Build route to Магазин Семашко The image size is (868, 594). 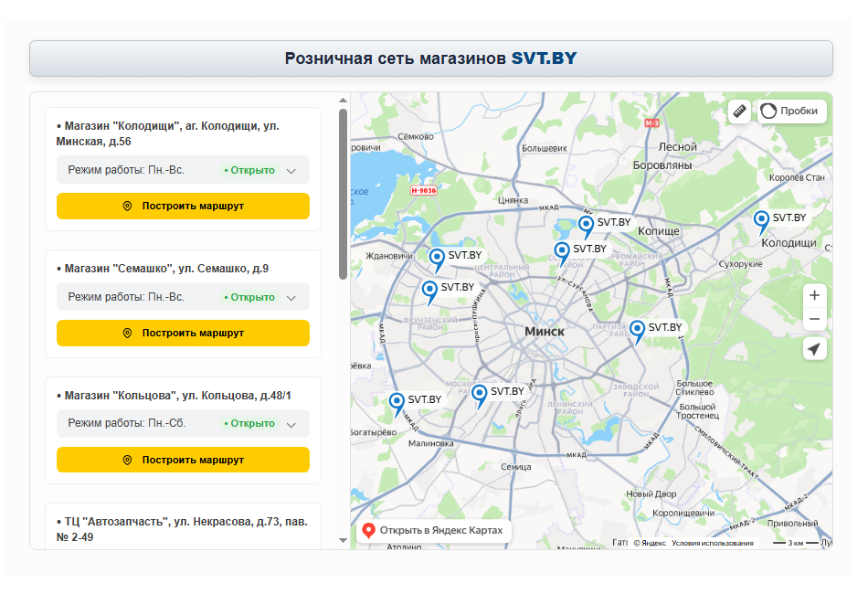click(184, 334)
